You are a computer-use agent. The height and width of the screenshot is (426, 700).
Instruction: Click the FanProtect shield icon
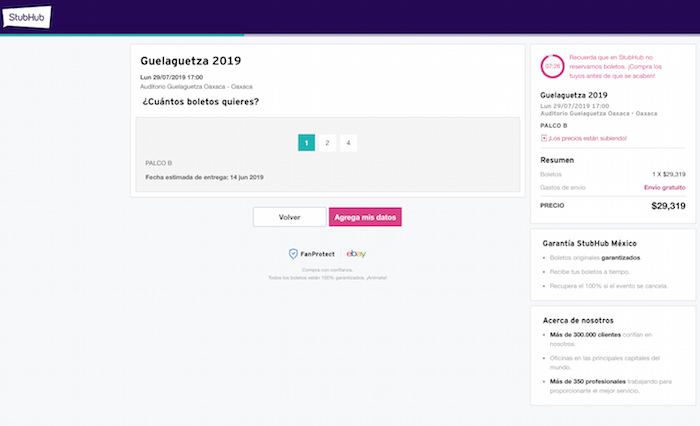coord(293,254)
